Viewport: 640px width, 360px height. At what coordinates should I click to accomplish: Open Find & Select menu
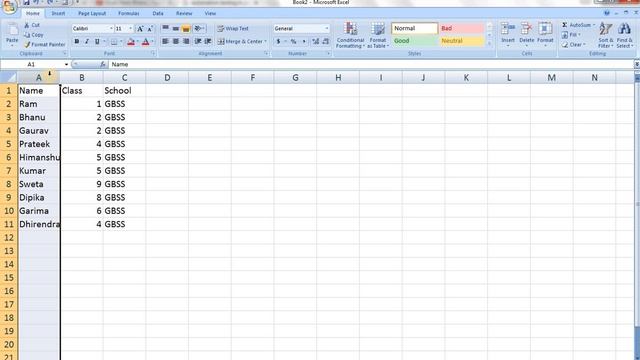click(x=624, y=35)
